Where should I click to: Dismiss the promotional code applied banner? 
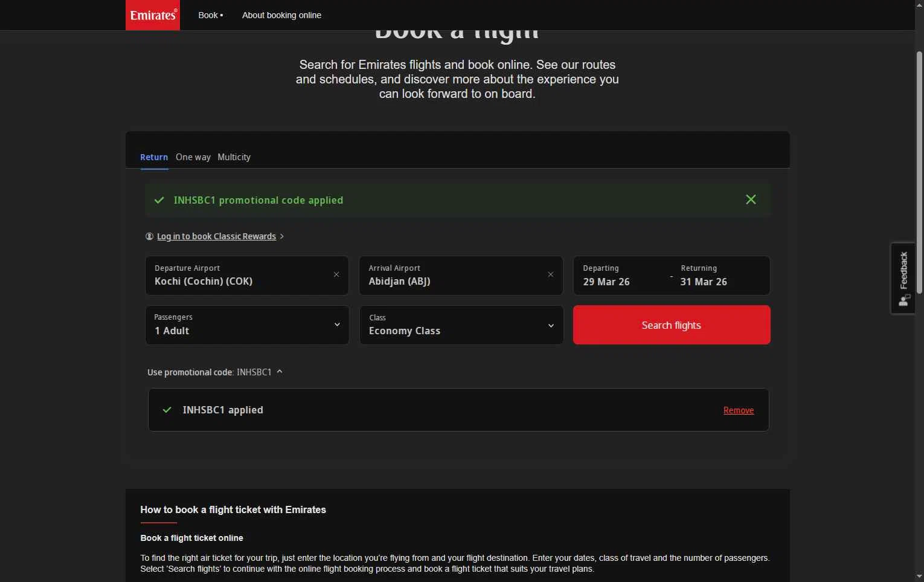pyautogui.click(x=751, y=199)
